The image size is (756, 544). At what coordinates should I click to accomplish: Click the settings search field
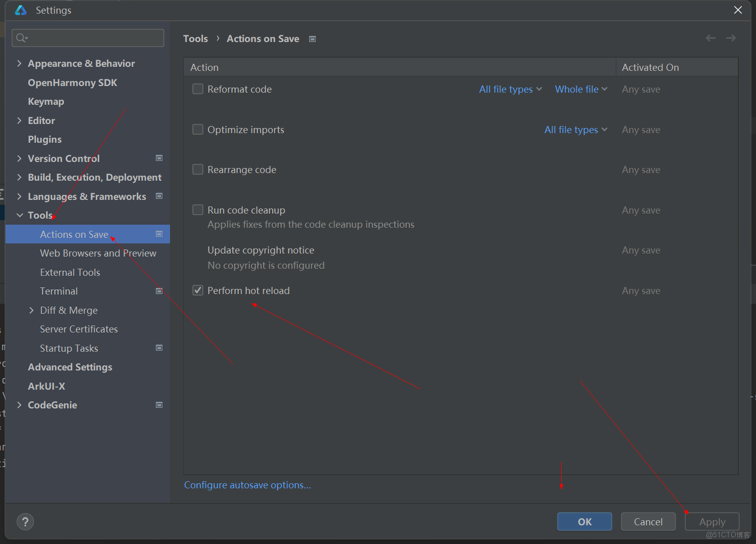tap(88, 38)
